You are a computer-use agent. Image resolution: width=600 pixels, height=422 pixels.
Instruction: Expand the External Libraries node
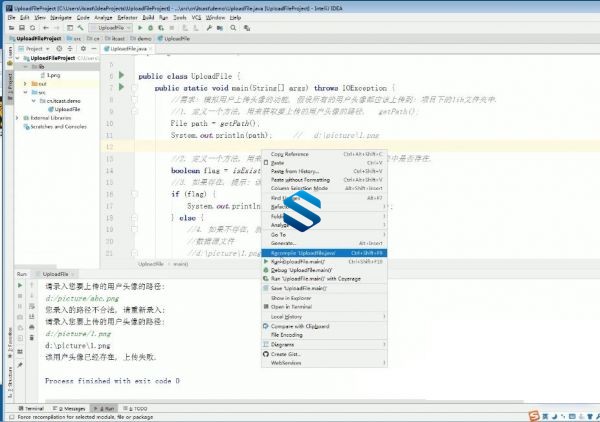(x=18, y=118)
